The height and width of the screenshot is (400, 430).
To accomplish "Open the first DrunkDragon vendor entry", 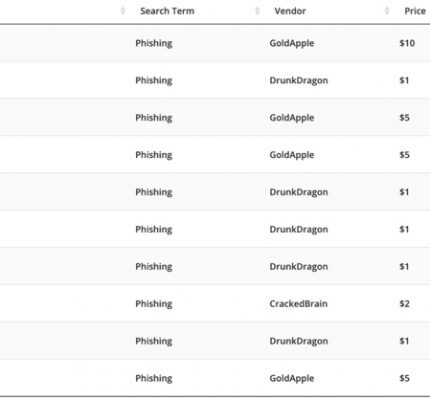I will click(x=299, y=81).
